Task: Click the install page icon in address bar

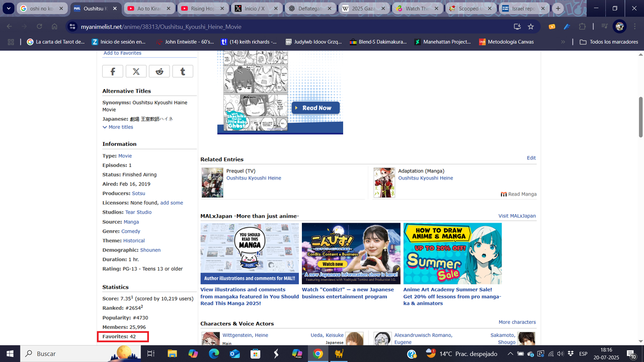Action: [517, 27]
